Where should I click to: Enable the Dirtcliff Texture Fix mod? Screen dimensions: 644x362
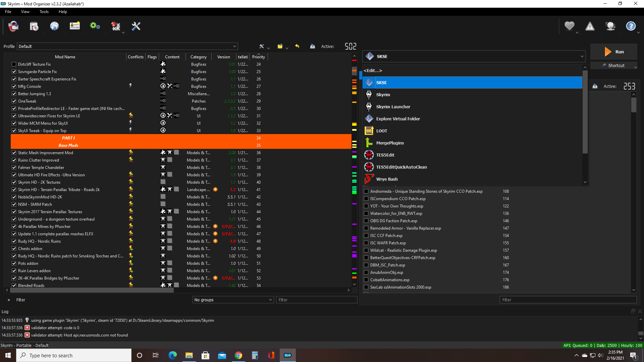(x=14, y=64)
